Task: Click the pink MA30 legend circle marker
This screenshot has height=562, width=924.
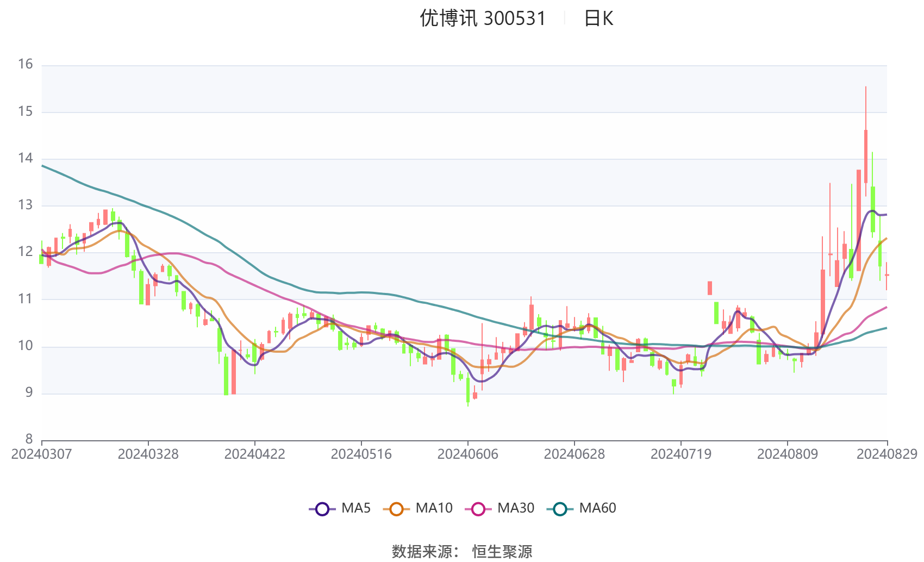Action: coord(478,509)
